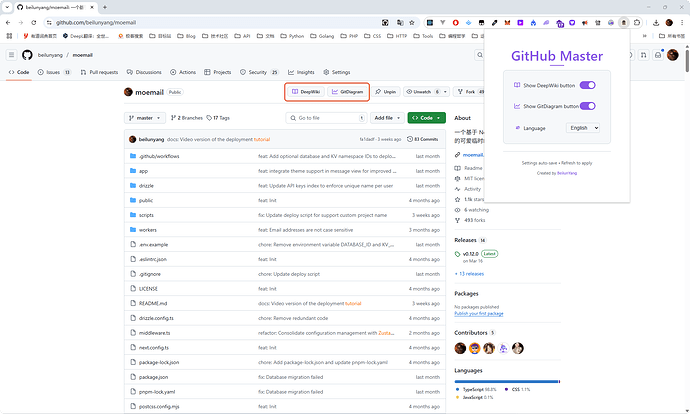Click the blue flame extension icon
The image size is (690, 414).
click(533, 22)
